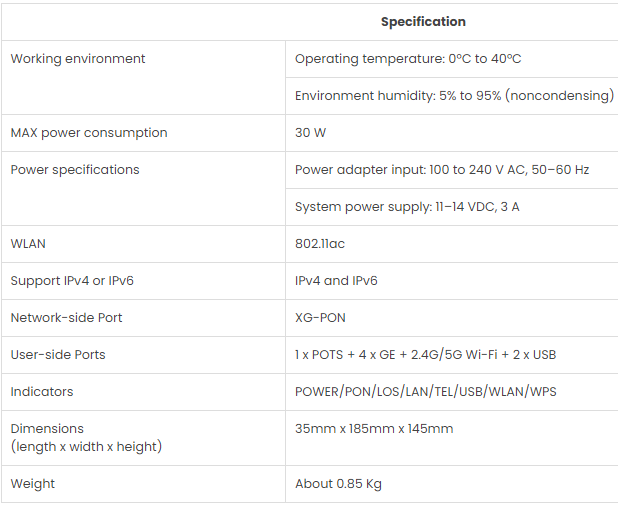Click the Environment humidity 5% to 95% cell
The height and width of the screenshot is (507, 618).
point(454,96)
